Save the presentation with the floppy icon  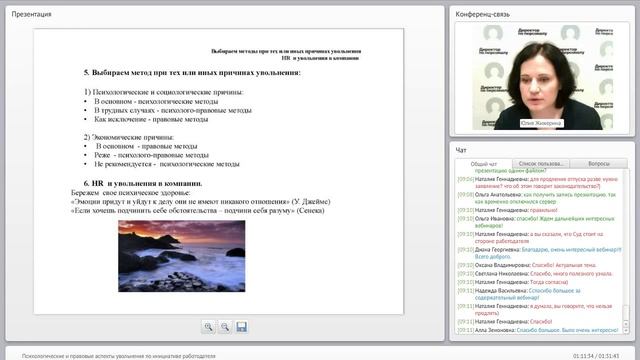241,327
